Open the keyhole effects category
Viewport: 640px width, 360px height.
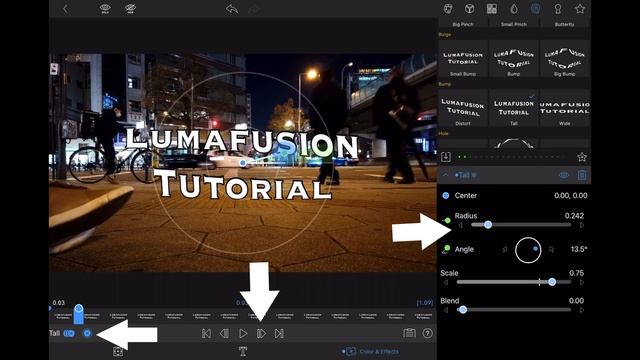pyautogui.click(x=558, y=9)
